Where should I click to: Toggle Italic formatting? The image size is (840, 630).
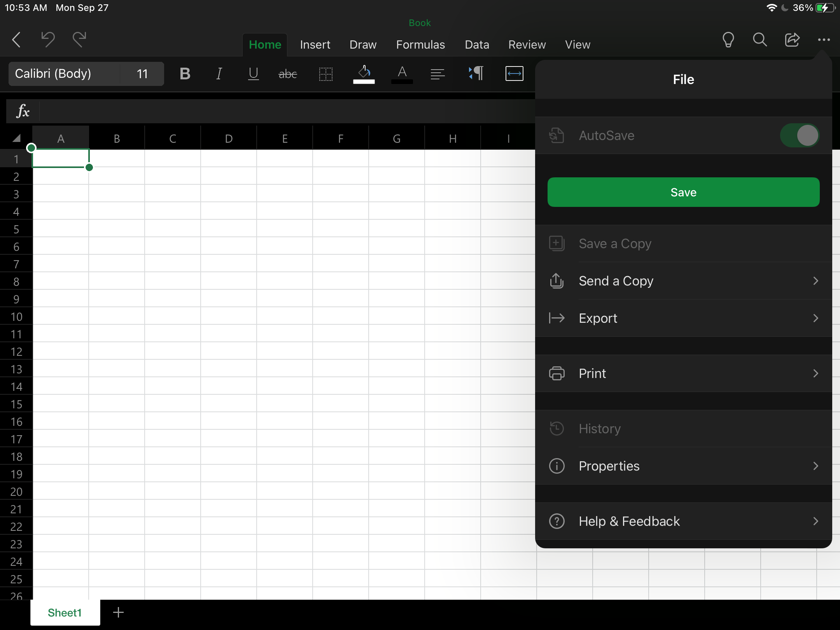point(219,73)
